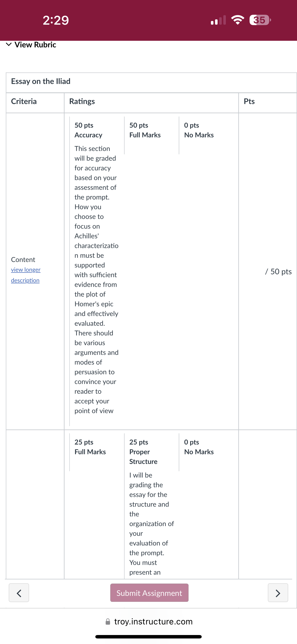The height and width of the screenshot is (644, 297).
Task: Open the view longer description link
Action: [26, 275]
